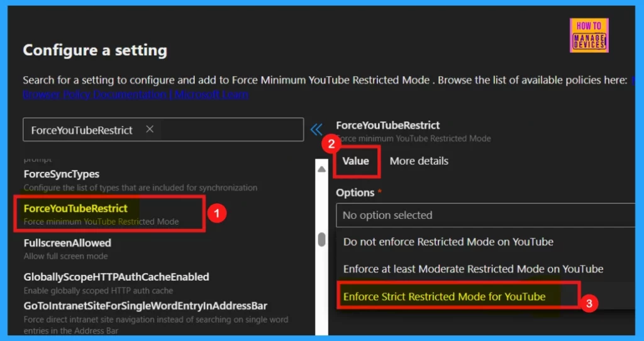Open the Options dropdown showing No option selected

pyautogui.click(x=486, y=215)
